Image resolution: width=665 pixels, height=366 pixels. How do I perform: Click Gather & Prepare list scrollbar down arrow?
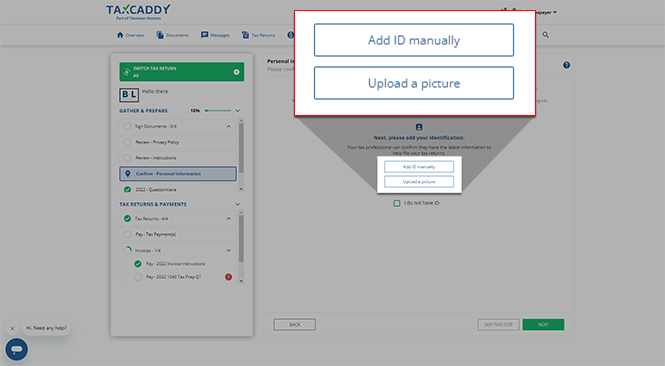click(241, 189)
